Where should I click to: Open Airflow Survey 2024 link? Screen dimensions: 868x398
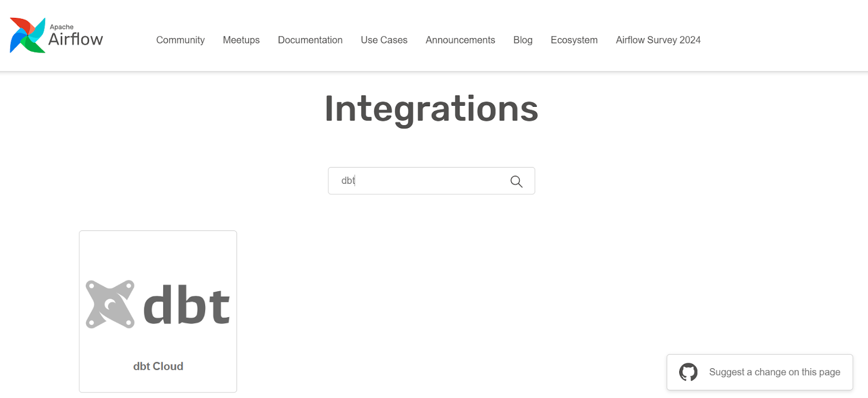[658, 40]
